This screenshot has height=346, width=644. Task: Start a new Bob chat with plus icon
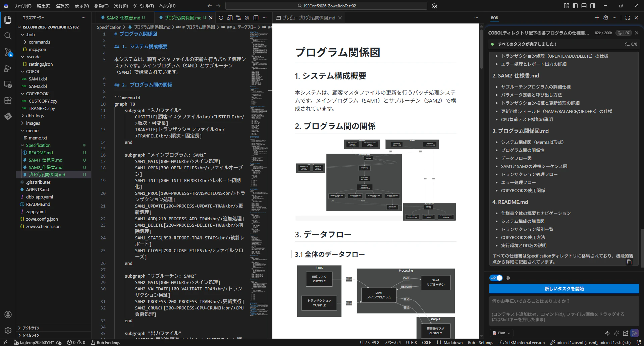pyautogui.click(x=597, y=18)
